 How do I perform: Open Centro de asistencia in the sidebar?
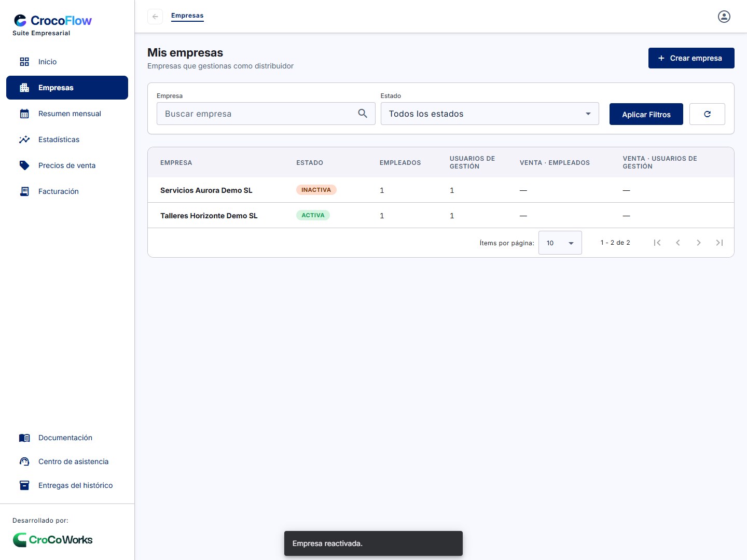[x=67, y=461]
